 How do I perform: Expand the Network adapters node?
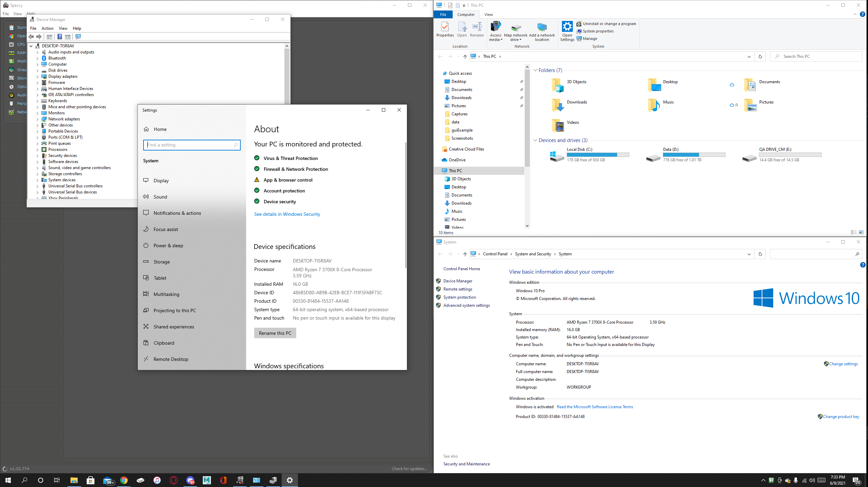point(37,119)
